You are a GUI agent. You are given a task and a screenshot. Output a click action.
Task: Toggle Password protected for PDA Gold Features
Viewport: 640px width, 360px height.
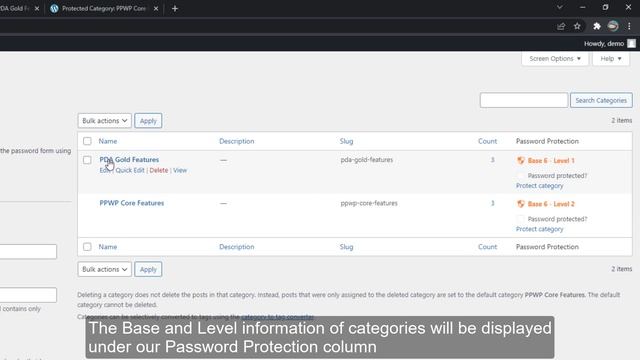tap(520, 176)
